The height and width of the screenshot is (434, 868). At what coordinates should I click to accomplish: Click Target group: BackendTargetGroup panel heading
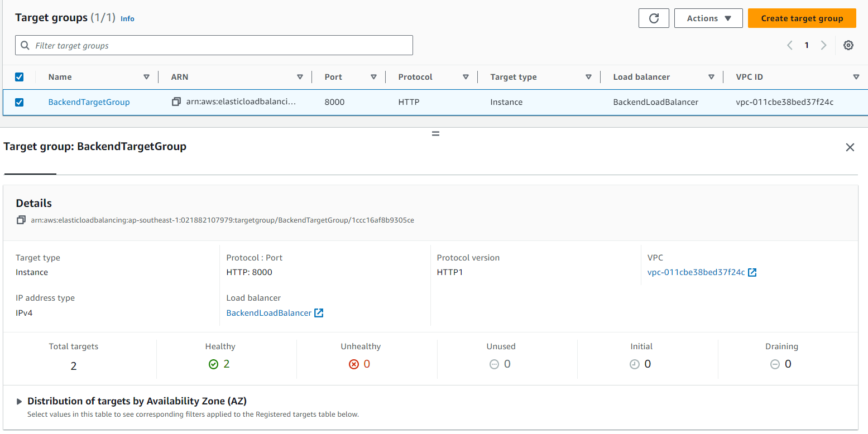95,147
